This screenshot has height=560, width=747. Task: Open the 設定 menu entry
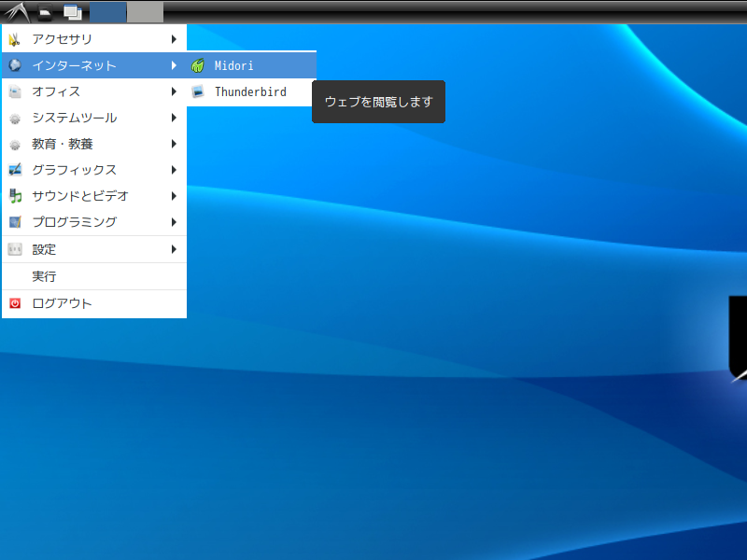point(94,249)
